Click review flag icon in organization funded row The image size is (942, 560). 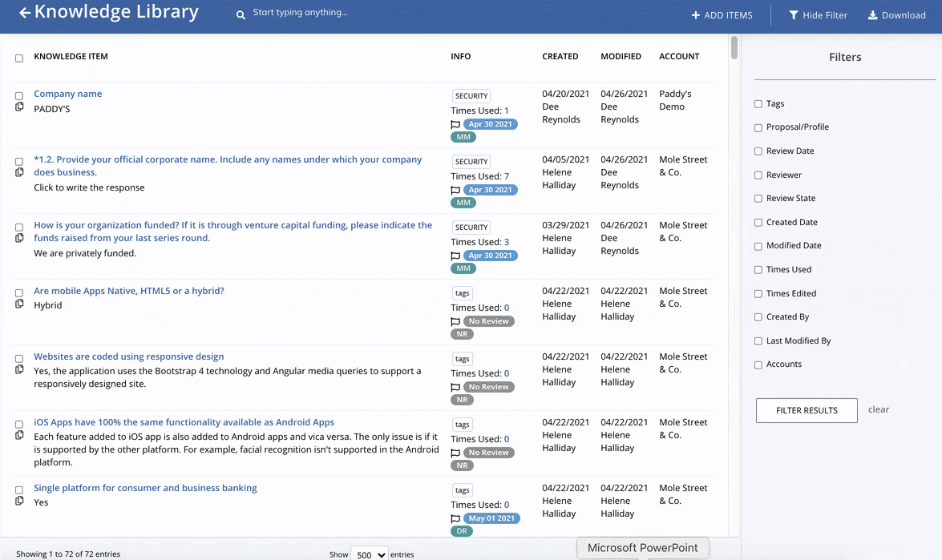pyautogui.click(x=455, y=256)
